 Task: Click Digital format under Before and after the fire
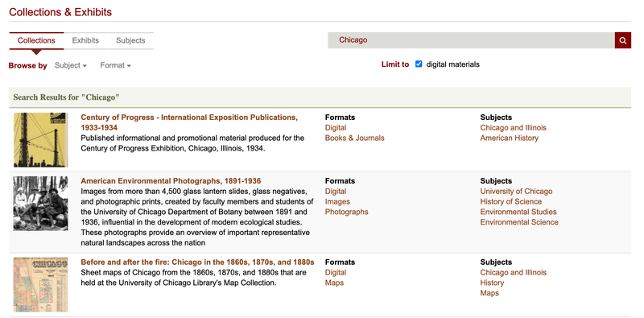tap(336, 272)
